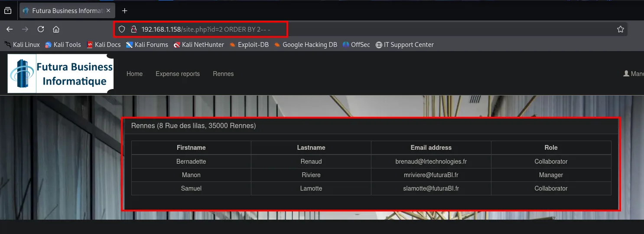Select the Futura Business Informatique tab
Image resolution: width=644 pixels, height=234 pixels.
point(67,10)
